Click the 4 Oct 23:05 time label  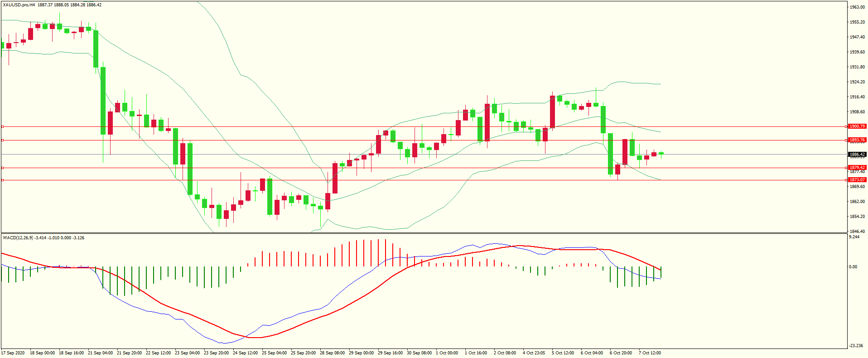(x=534, y=353)
